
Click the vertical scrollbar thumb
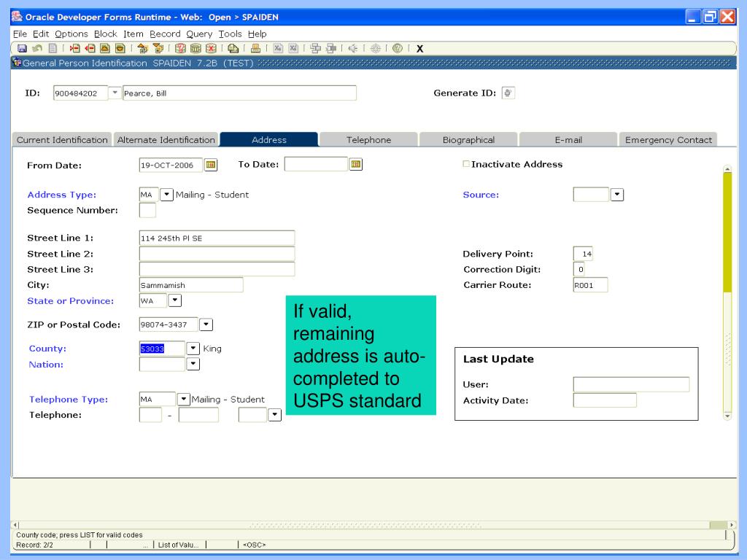tap(727, 232)
